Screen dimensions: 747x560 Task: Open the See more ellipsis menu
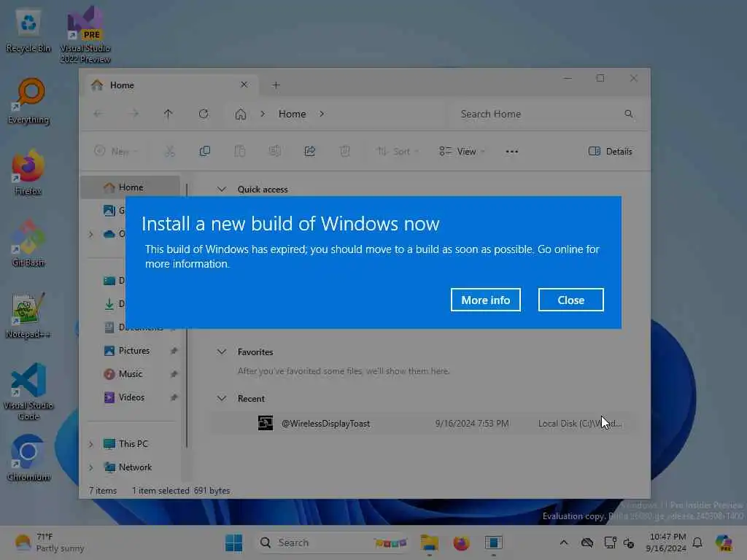(x=511, y=152)
